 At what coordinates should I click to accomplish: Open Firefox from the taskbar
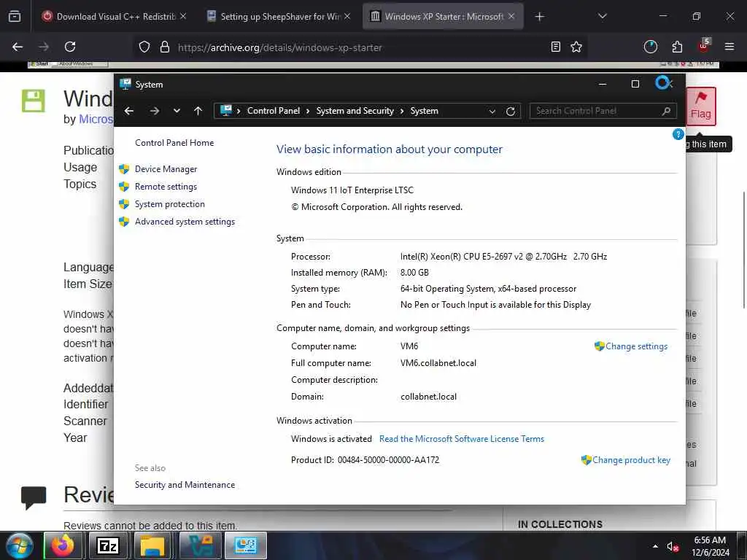point(63,545)
